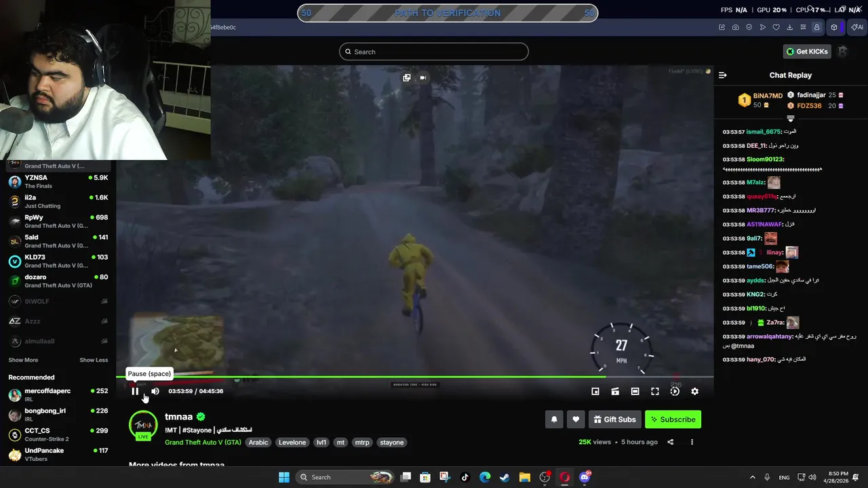Select the mt tag
Screen dimensions: 868x488
(x=341, y=443)
